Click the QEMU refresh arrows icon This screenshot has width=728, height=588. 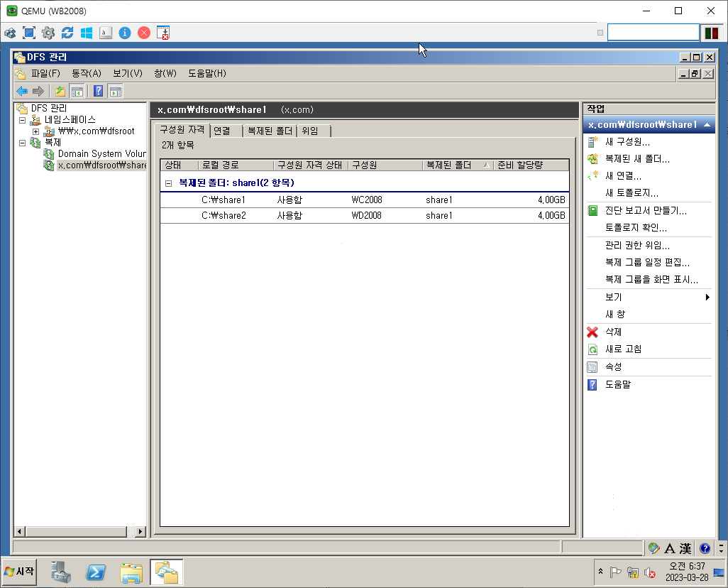67,33
